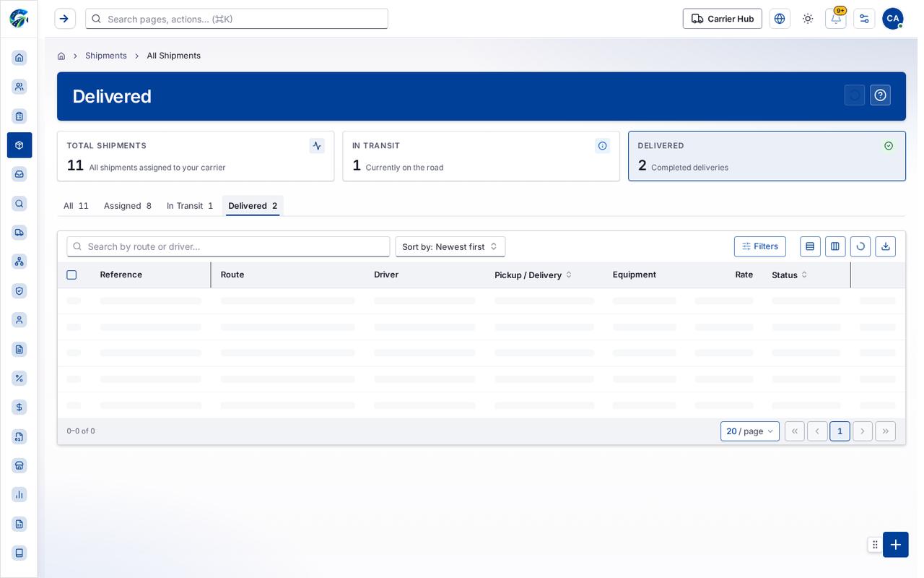The height and width of the screenshot is (578, 924).
Task: Open the bar chart sidebar icon
Action: (x=19, y=495)
